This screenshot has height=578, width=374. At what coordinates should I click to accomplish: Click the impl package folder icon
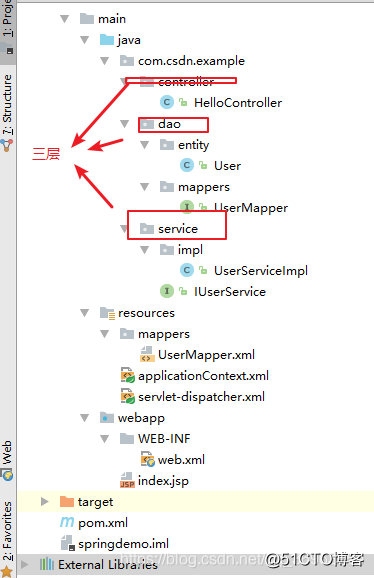tap(167, 250)
